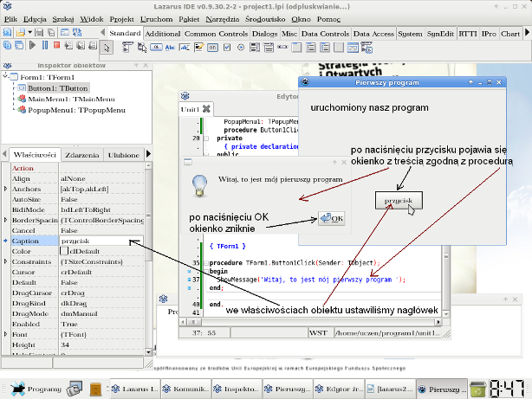Pick the TListBox component icon
532x399 pixels.
click(255, 48)
